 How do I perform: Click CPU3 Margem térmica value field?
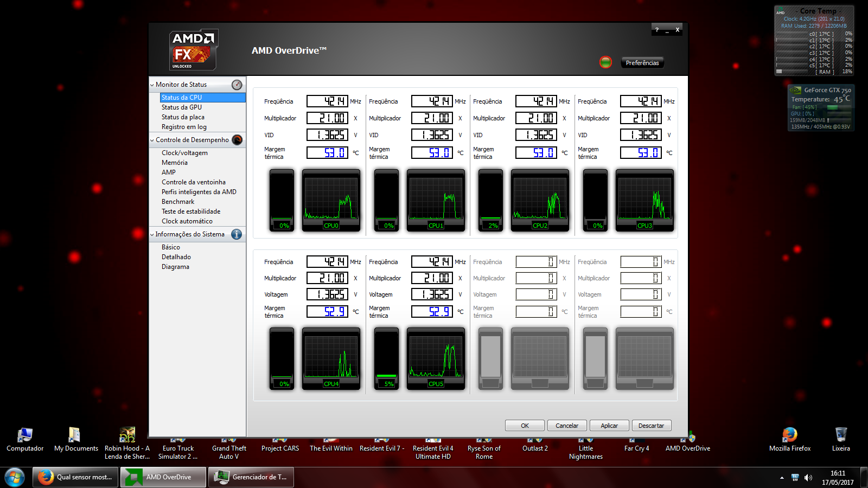coord(641,153)
